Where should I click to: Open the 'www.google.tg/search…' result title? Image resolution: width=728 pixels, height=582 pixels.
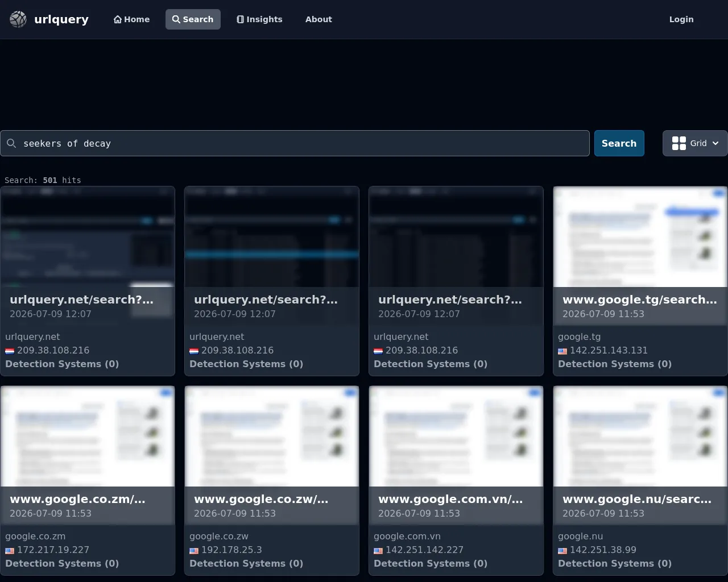click(x=640, y=300)
